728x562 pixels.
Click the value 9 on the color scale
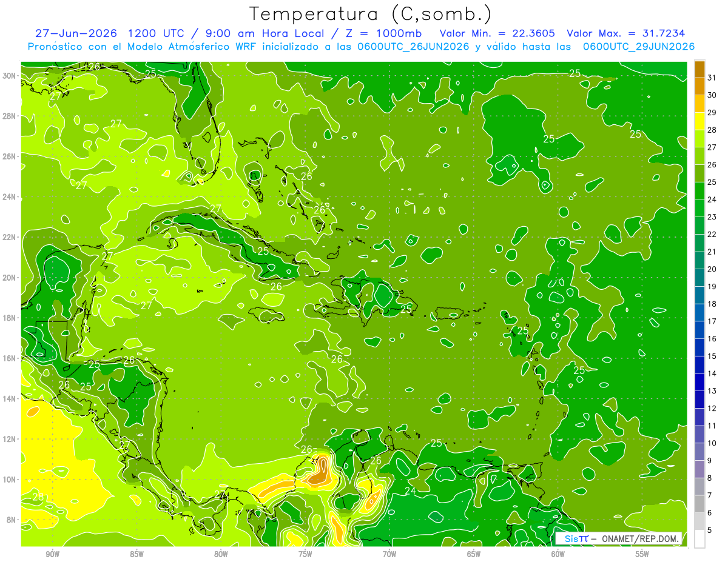click(709, 460)
